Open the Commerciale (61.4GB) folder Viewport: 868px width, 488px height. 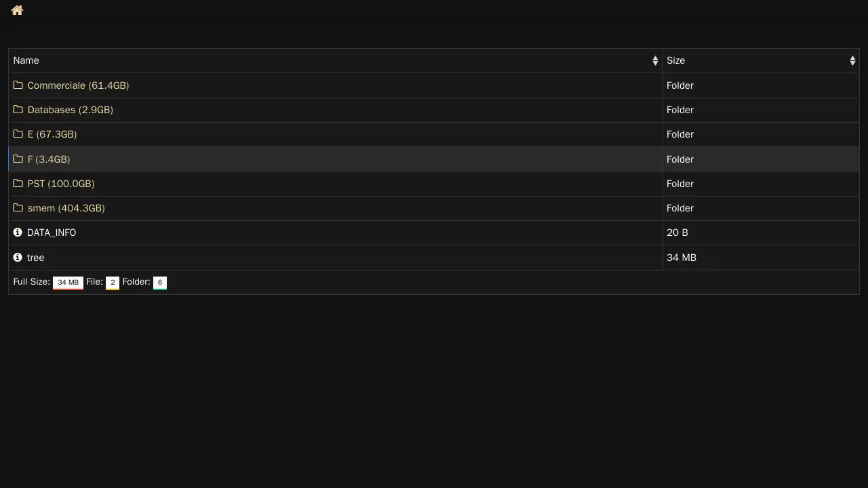pyautogui.click(x=78, y=85)
